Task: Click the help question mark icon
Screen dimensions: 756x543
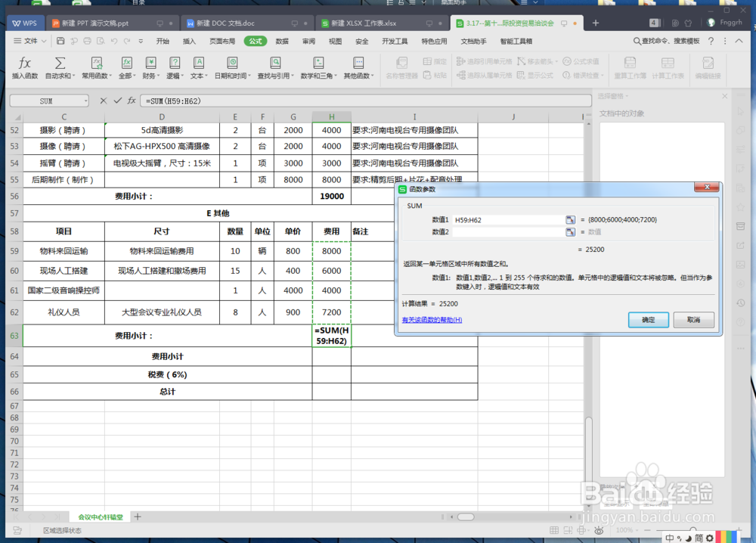Action: point(711,42)
